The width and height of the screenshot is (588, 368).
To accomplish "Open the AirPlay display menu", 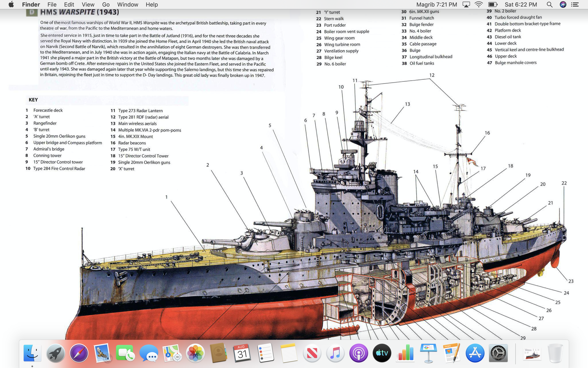I will [466, 4].
